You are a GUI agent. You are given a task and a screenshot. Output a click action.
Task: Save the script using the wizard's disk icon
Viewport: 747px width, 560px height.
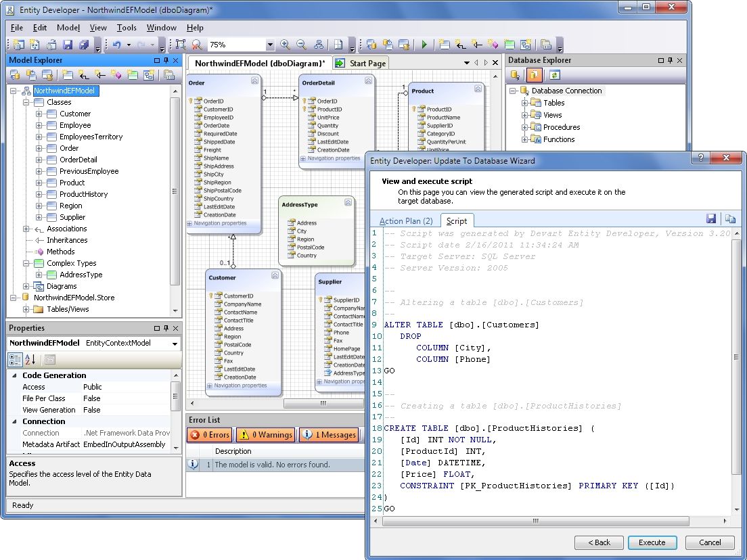711,218
